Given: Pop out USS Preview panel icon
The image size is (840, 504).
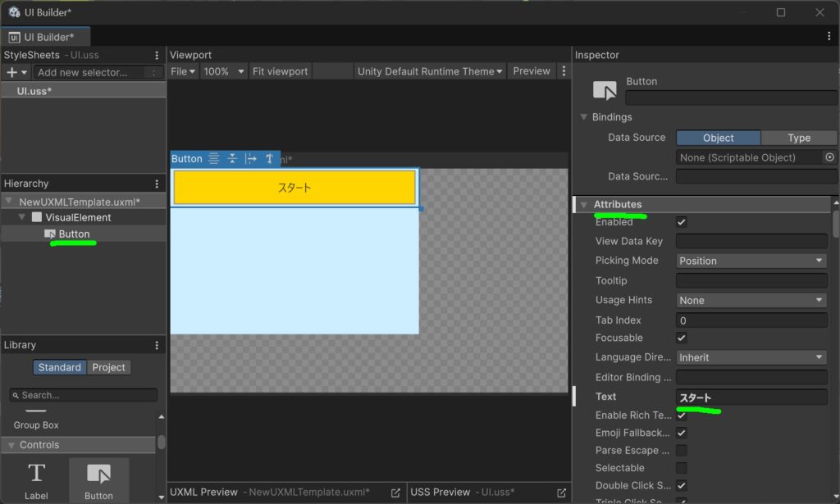Looking at the screenshot, I should [561, 493].
